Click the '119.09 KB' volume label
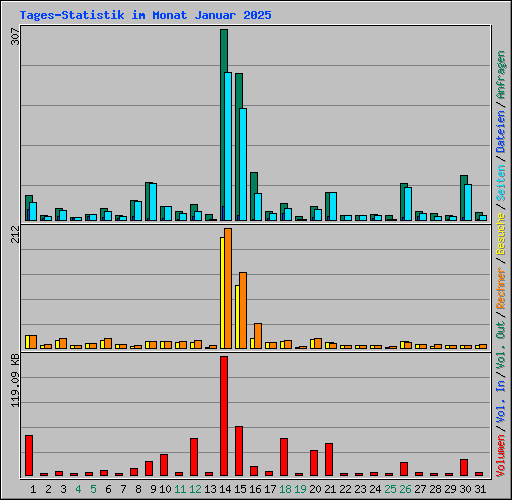Viewport: 512px width, 500px height. point(16,380)
